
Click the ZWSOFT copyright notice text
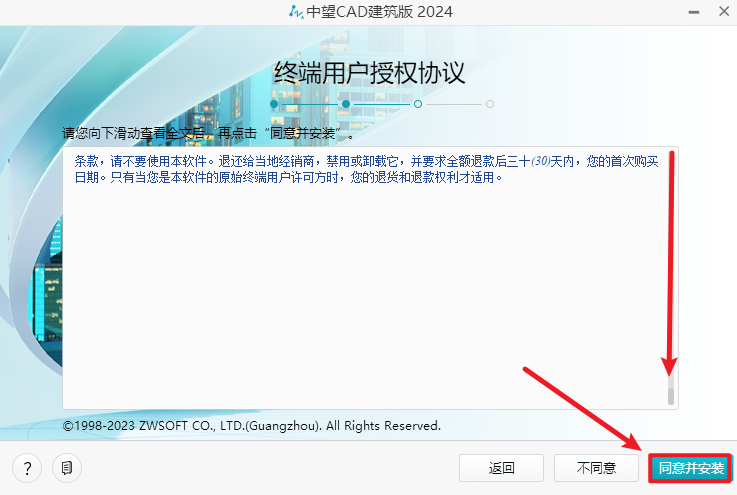pyautogui.click(x=251, y=426)
